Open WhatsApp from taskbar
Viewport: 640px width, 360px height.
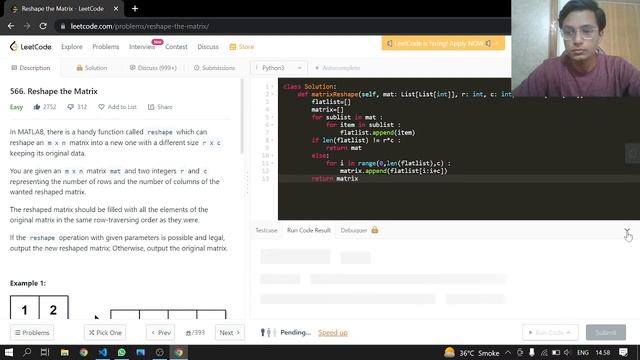122,352
